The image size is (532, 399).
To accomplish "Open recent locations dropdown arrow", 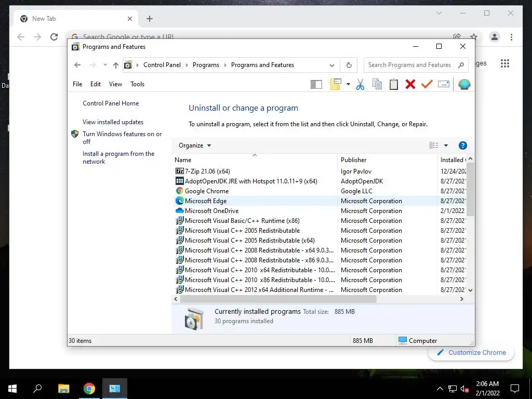I will tap(105, 65).
